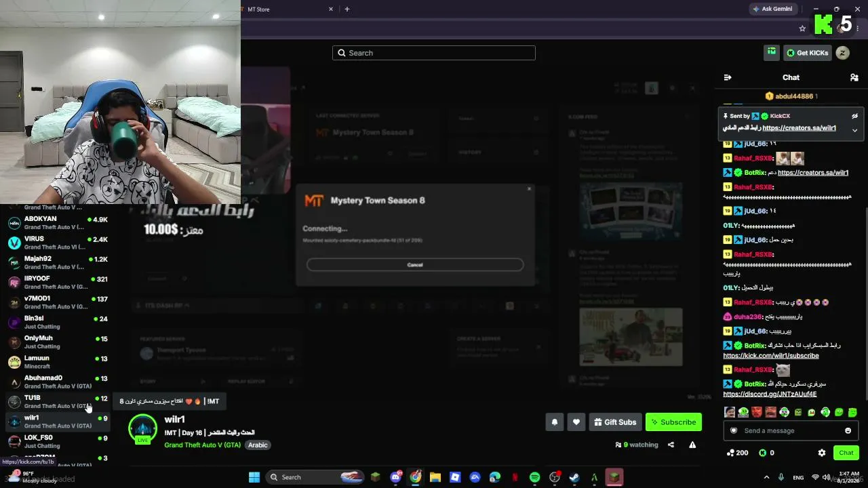Open OnlyMuh channel in sidebar
The height and width of the screenshot is (488, 868).
coord(58,342)
